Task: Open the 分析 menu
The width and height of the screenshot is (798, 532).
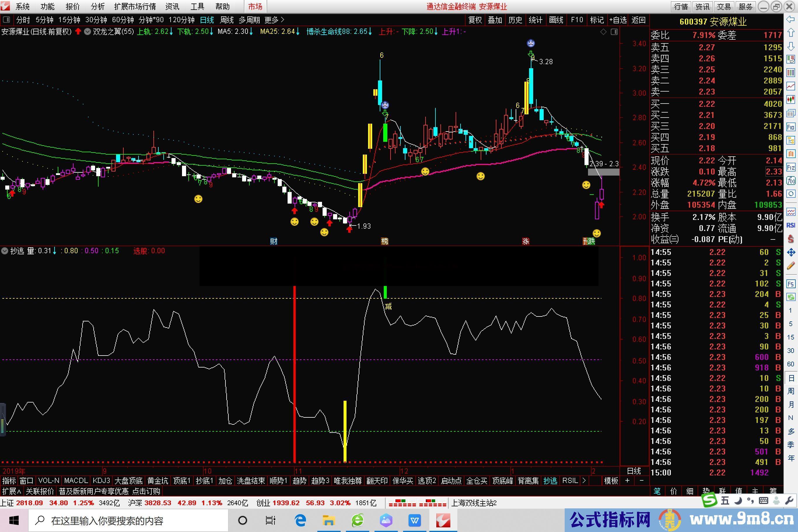Action: pyautogui.click(x=98, y=6)
